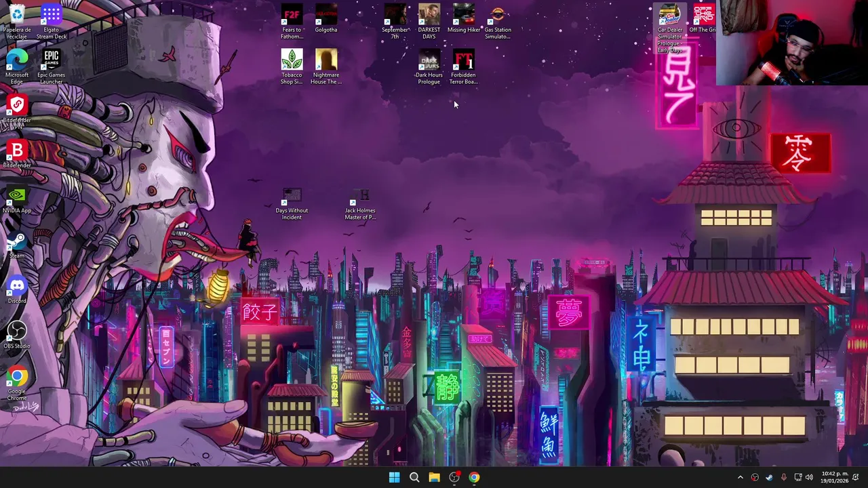Image resolution: width=868 pixels, height=488 pixels.
Task: Select the Forbidden Terror Board shortcut
Action: click(464, 67)
